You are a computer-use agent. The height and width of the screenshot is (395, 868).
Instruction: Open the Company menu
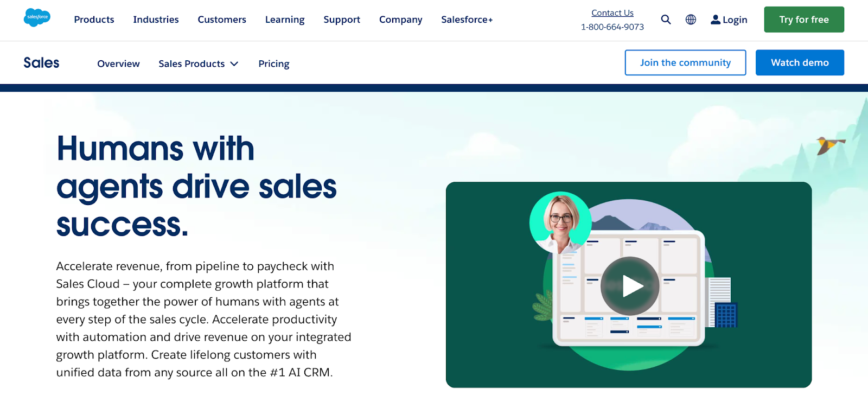400,20
